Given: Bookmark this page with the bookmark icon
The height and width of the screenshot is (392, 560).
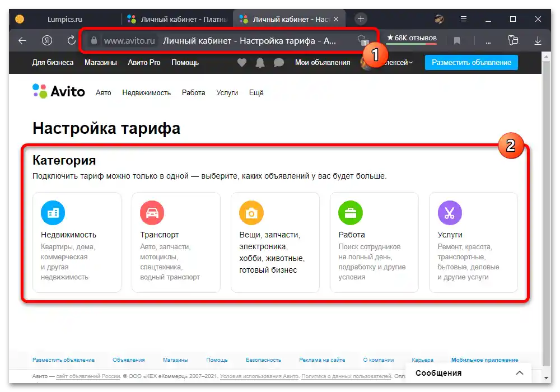Looking at the screenshot, I should click(x=457, y=41).
